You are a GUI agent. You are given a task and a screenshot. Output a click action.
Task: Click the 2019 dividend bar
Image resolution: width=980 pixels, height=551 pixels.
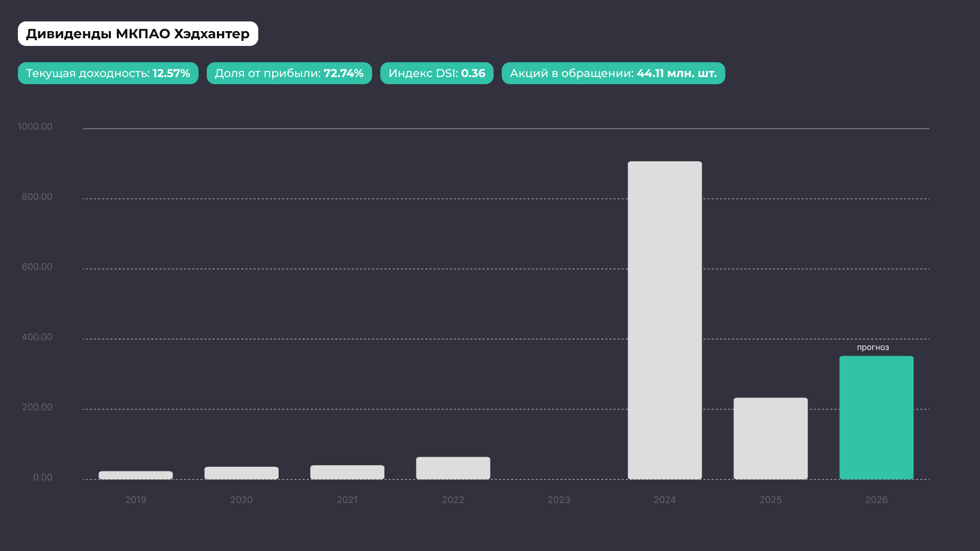[136, 475]
